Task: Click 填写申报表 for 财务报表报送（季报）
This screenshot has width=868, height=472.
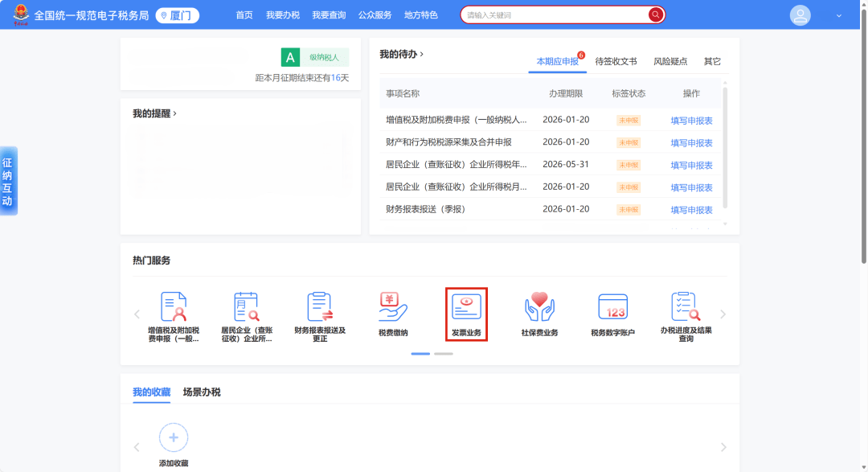Action: 691,210
